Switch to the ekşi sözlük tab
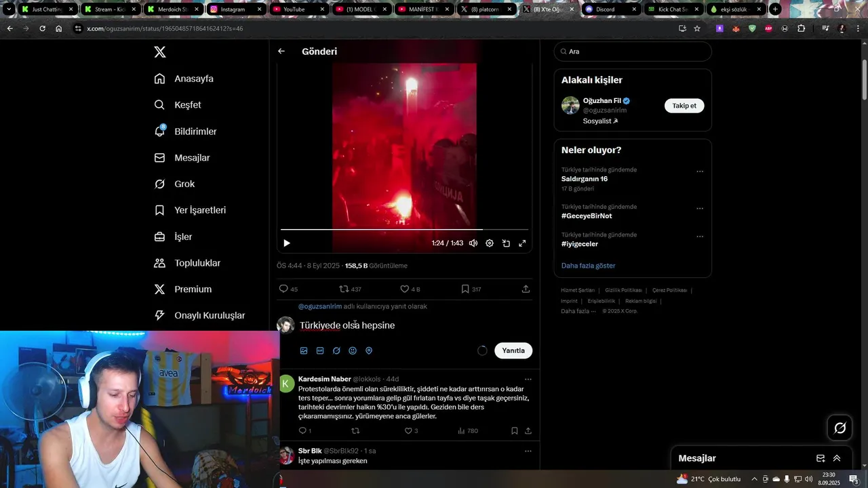 click(x=735, y=9)
